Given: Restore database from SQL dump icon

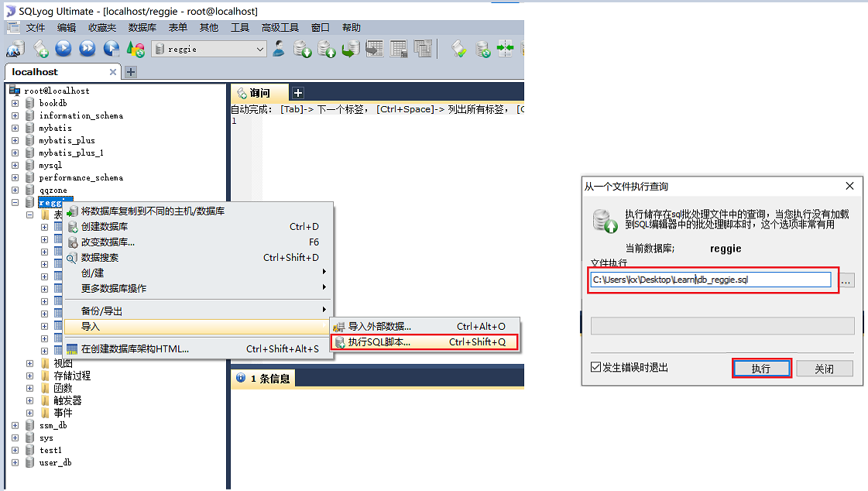Looking at the screenshot, I should pos(326,48).
